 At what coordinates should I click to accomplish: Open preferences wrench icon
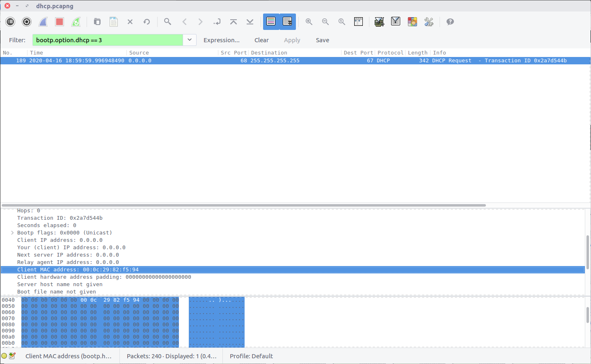point(429,22)
